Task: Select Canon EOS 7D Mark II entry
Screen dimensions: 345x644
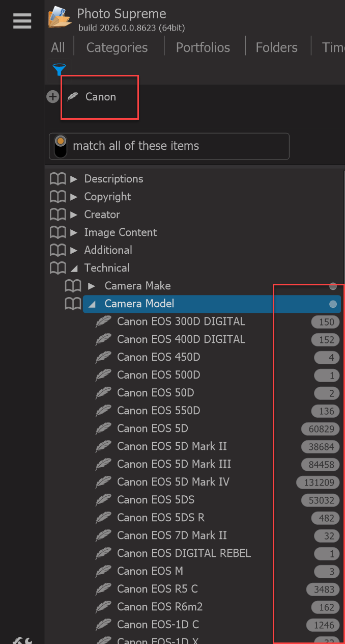Action: [172, 535]
